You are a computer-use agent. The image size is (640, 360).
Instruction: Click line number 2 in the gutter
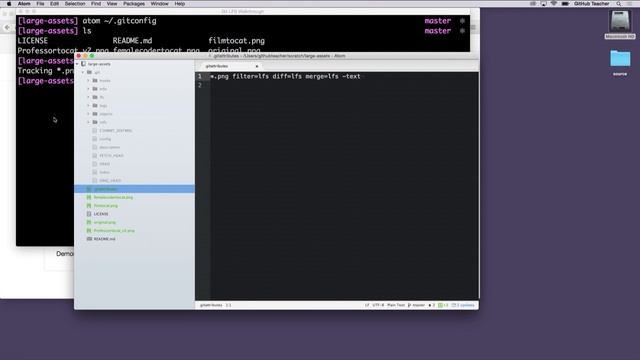tap(200, 85)
